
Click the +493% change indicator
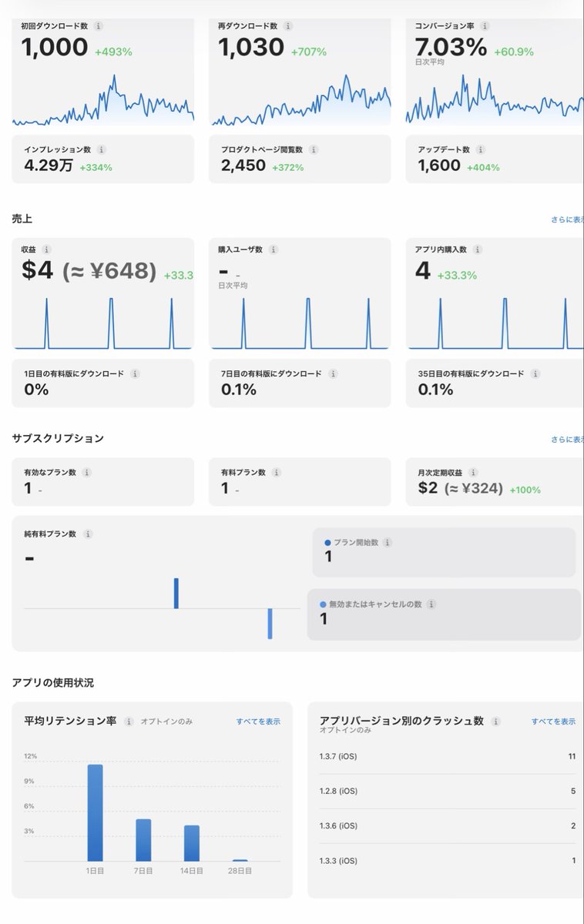(114, 52)
